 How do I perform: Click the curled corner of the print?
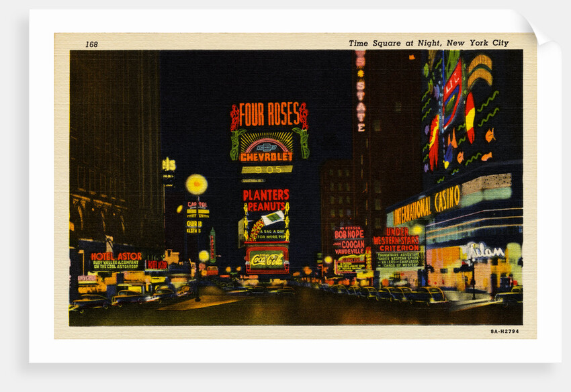[539, 29]
